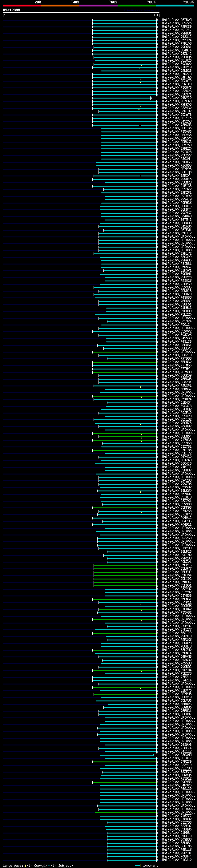Click the purple ~60% identity color band
Viewport: 197px width, 868px height.
(x=98, y=6)
